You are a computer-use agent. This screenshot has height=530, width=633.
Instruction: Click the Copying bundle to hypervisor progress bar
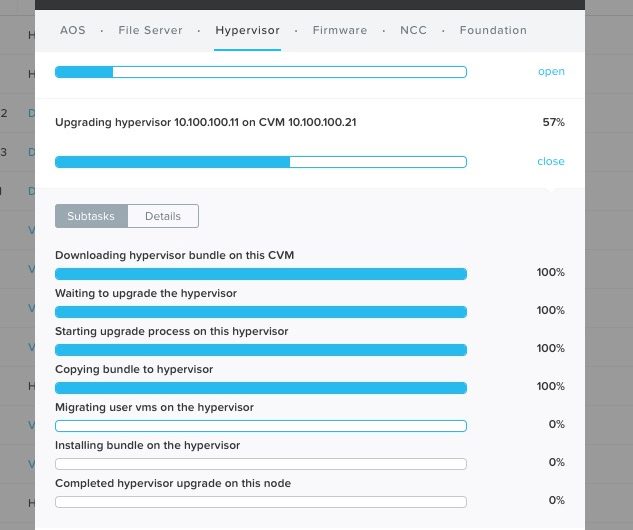[261, 388]
